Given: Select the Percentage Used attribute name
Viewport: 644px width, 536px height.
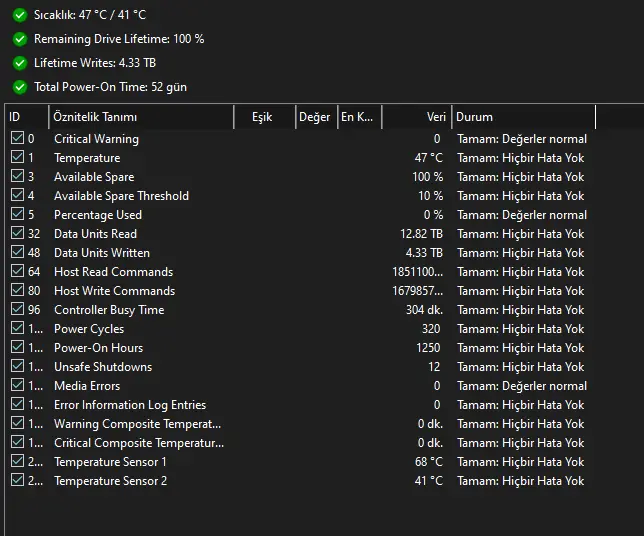Looking at the screenshot, I should pos(98,215).
